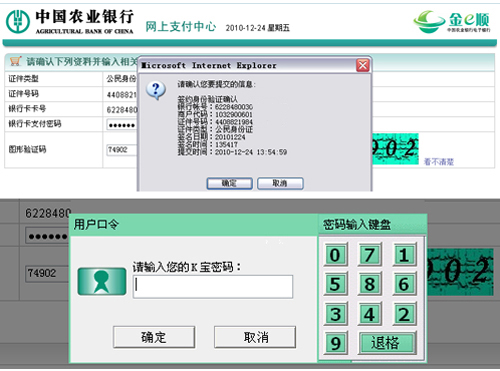Viewport: 500px width, 371px height.
Task: Focus the 银行卡支付密码 password field
Action: tap(122, 125)
